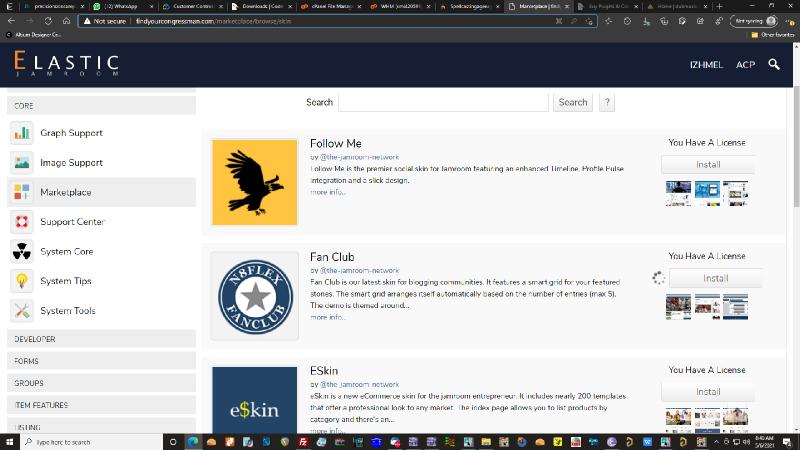Open more info link for Fan Club
Image resolution: width=800 pixels, height=450 pixels.
click(x=328, y=317)
